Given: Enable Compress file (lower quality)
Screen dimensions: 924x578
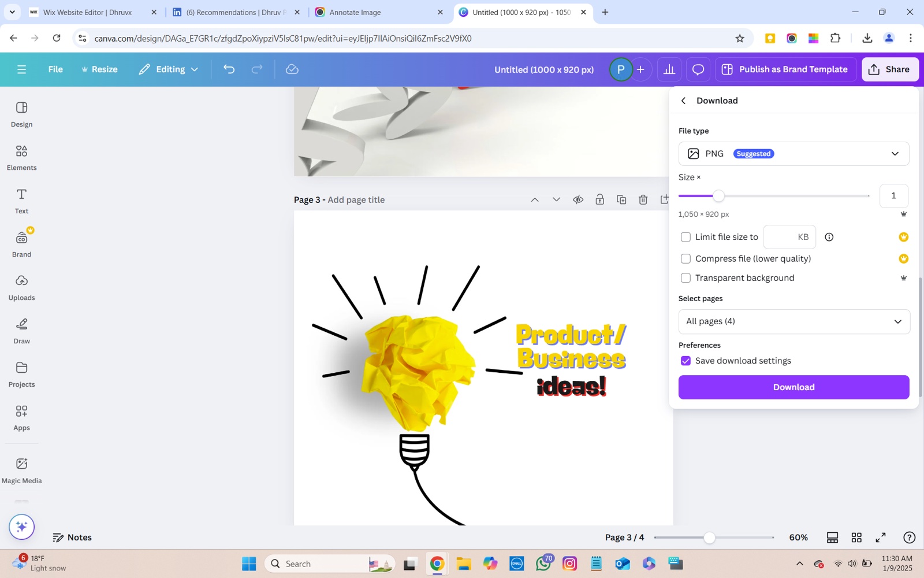Looking at the screenshot, I should pos(685,259).
